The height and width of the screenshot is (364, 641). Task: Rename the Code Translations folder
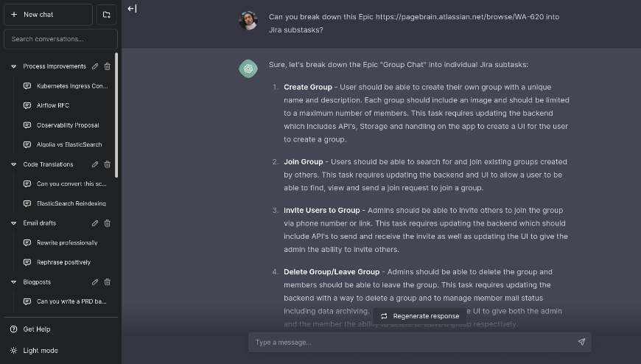click(95, 164)
